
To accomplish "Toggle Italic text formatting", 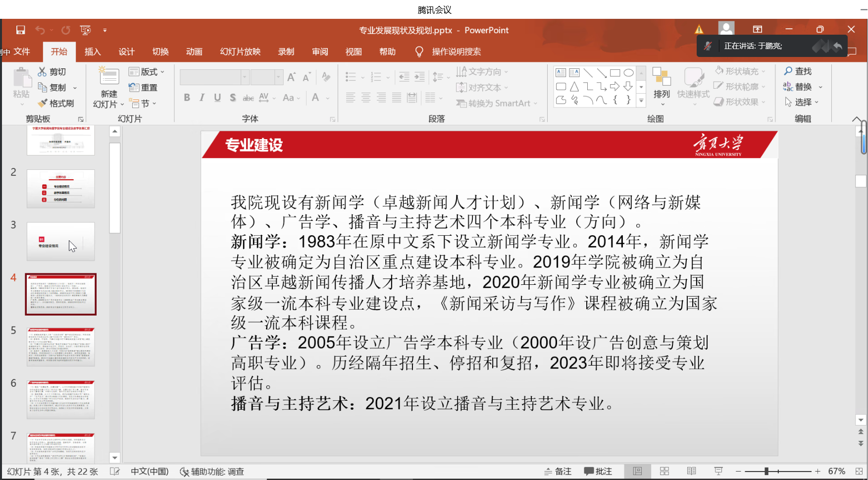I will [202, 98].
